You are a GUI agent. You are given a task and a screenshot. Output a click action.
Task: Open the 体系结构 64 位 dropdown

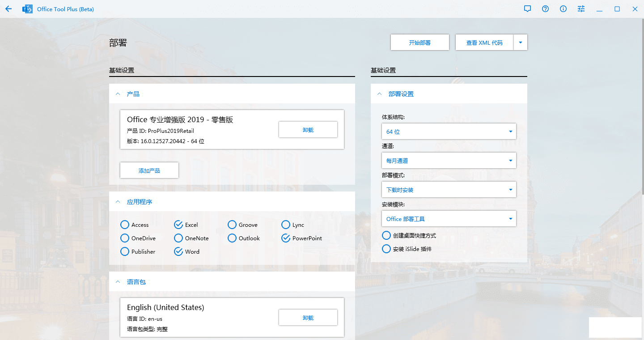coord(449,132)
